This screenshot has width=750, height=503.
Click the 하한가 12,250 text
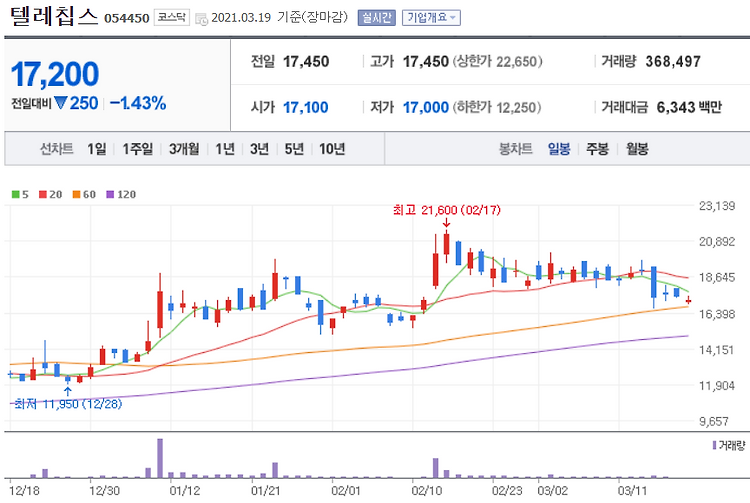click(496, 108)
